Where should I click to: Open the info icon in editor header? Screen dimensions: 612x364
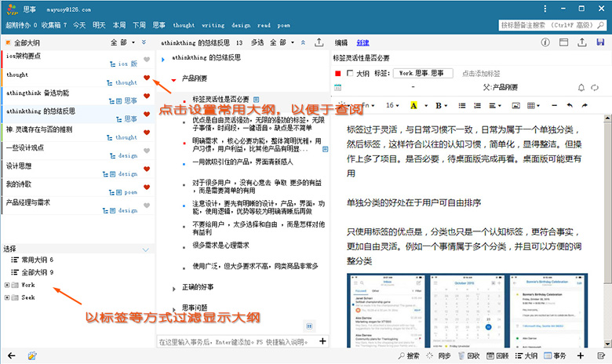pyautogui.click(x=546, y=42)
